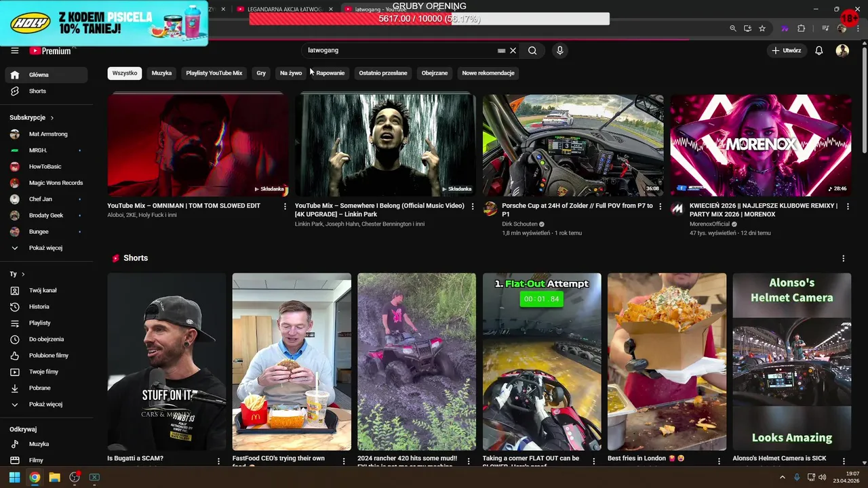Open Do obejrzenia watch later

tap(46, 340)
